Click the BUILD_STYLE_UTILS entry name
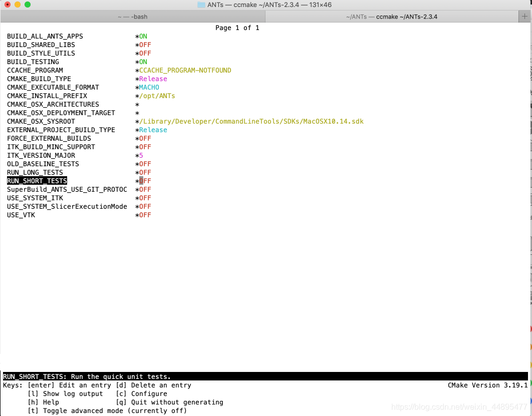532x416 pixels. point(41,53)
